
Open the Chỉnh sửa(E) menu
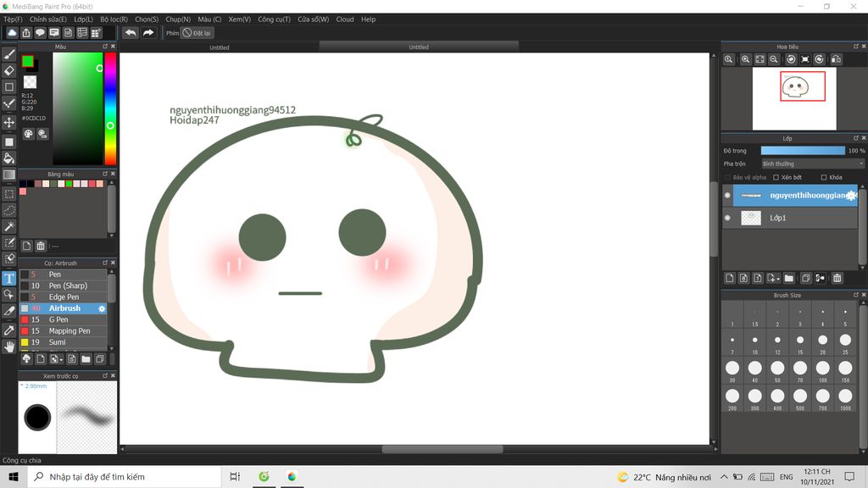[48, 19]
